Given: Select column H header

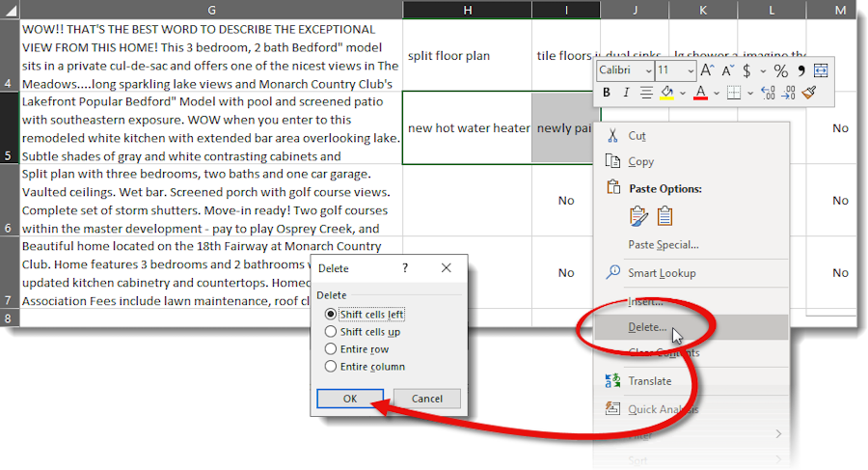Looking at the screenshot, I should click(x=467, y=10).
